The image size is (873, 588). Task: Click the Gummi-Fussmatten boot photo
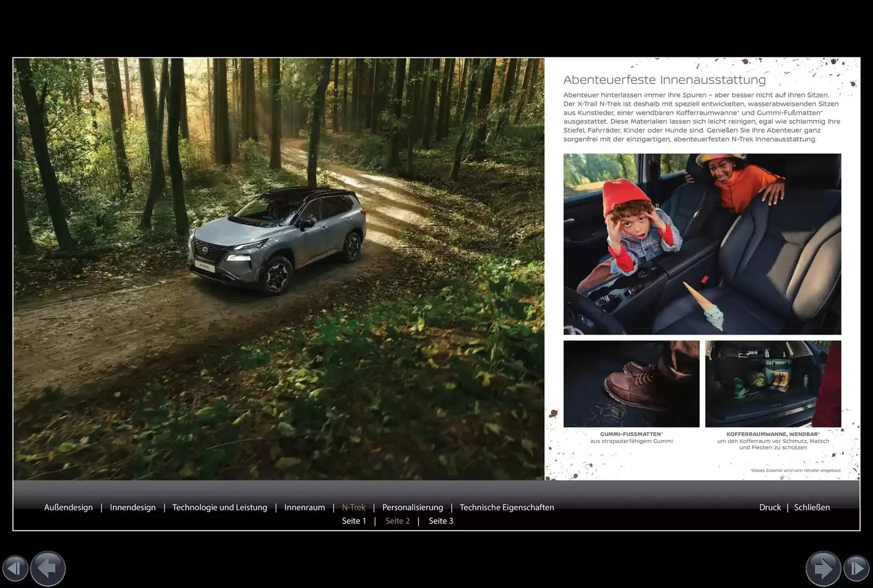631,384
